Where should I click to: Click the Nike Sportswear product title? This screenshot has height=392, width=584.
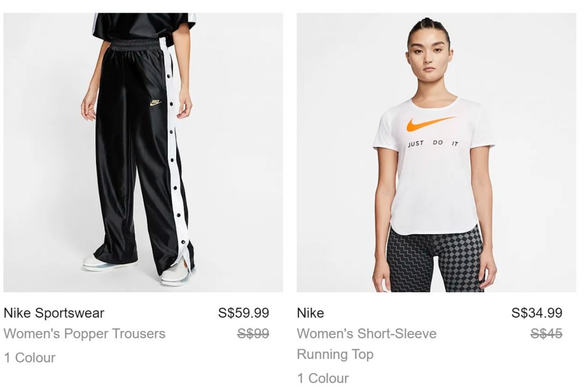click(54, 313)
